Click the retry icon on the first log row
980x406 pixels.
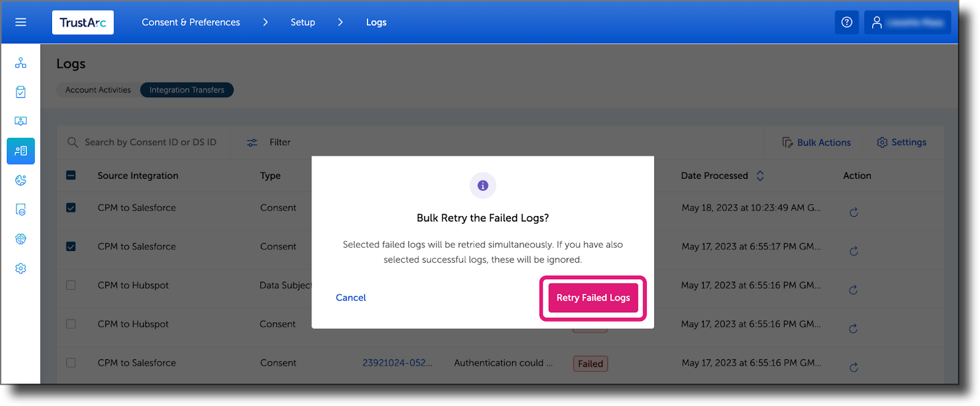[854, 212]
